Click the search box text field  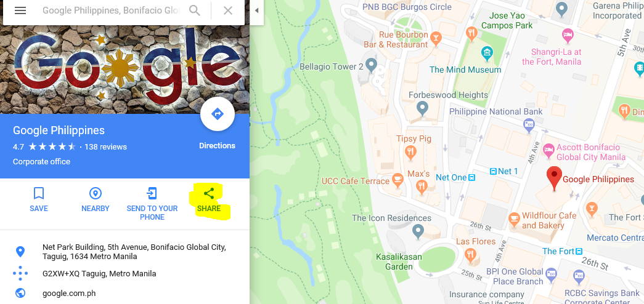click(111, 10)
